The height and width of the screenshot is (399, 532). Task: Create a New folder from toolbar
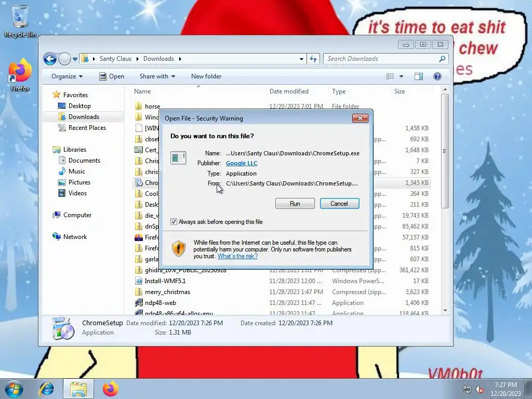[206, 76]
